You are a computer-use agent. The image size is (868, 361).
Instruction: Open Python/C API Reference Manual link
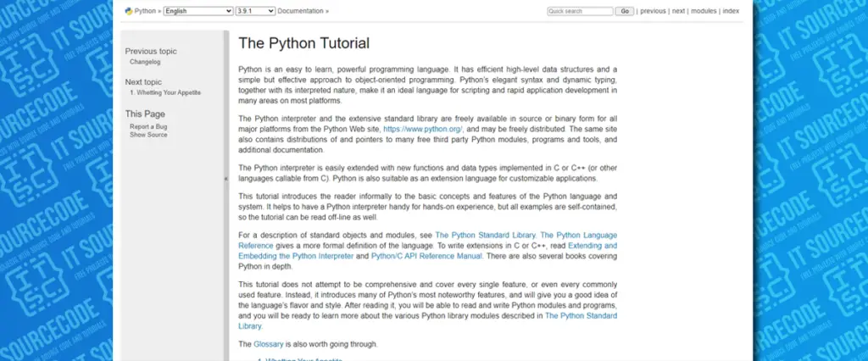pyautogui.click(x=426, y=257)
